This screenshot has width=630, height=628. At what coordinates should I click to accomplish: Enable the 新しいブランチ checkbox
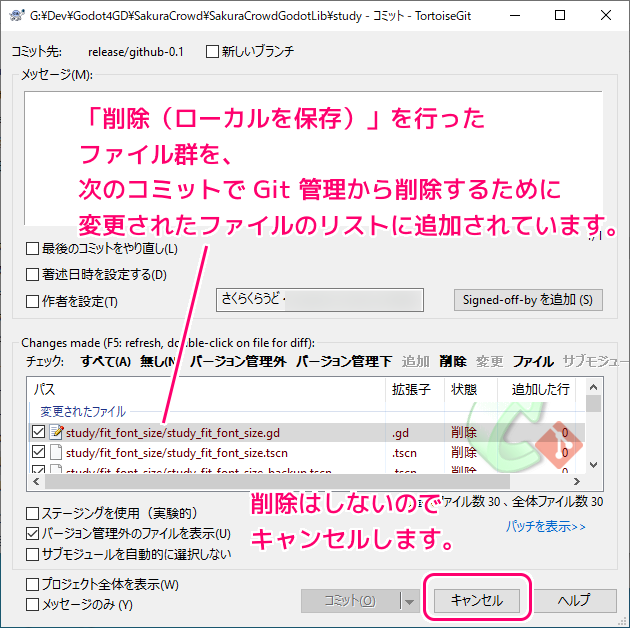212,51
